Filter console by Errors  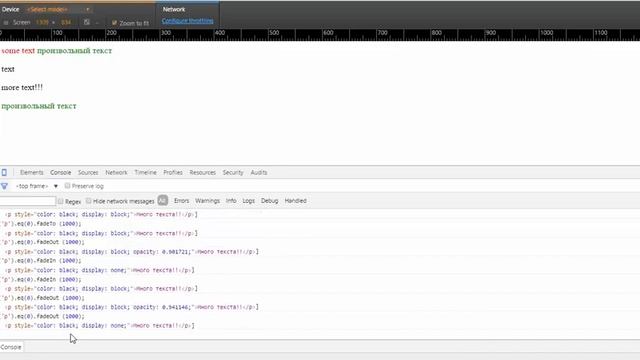point(182,200)
